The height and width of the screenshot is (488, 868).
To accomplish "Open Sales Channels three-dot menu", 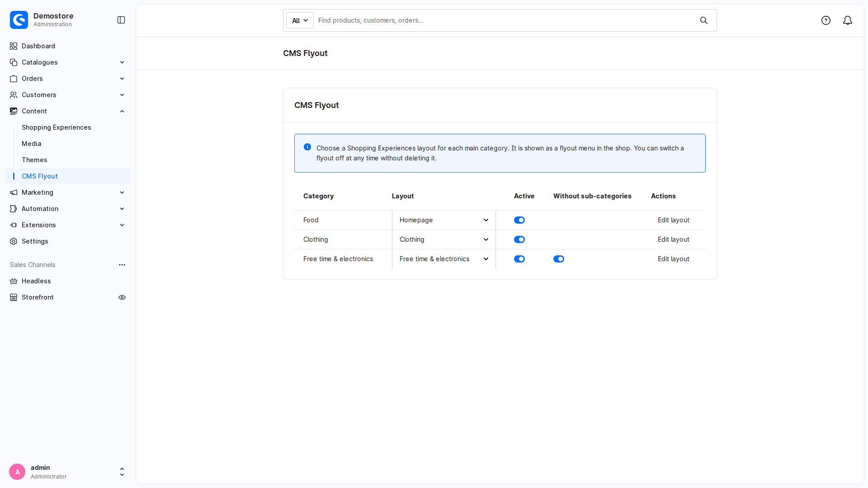I will pos(122,265).
